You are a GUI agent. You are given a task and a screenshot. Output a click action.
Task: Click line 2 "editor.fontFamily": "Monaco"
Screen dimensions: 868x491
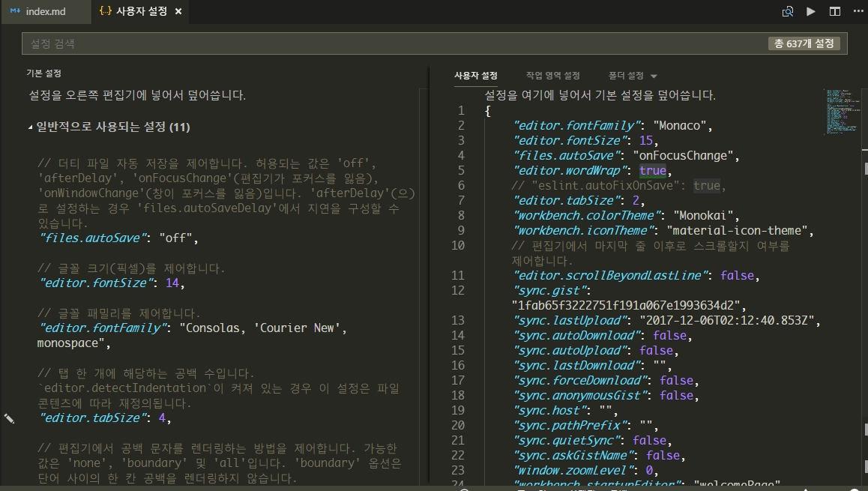[x=612, y=126]
